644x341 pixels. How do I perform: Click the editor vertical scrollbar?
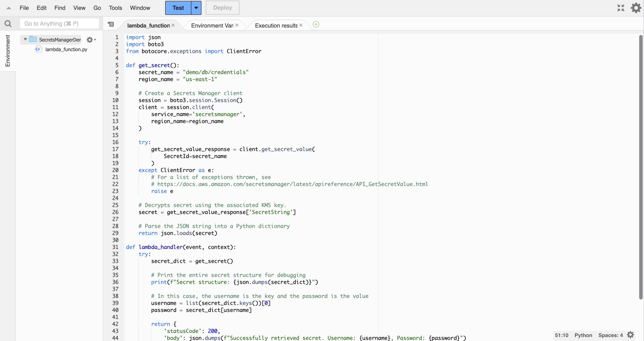tap(641, 167)
